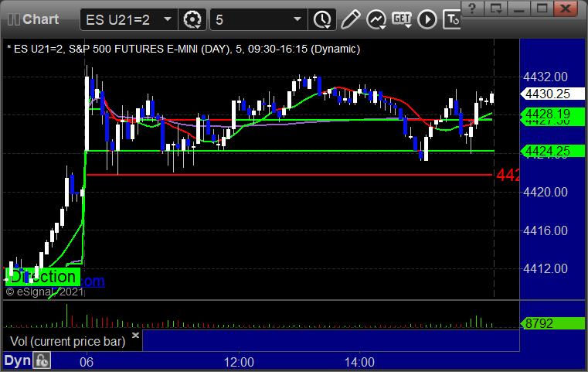Click the 4416.00 price axis label
588x372 pixels.
point(546,230)
